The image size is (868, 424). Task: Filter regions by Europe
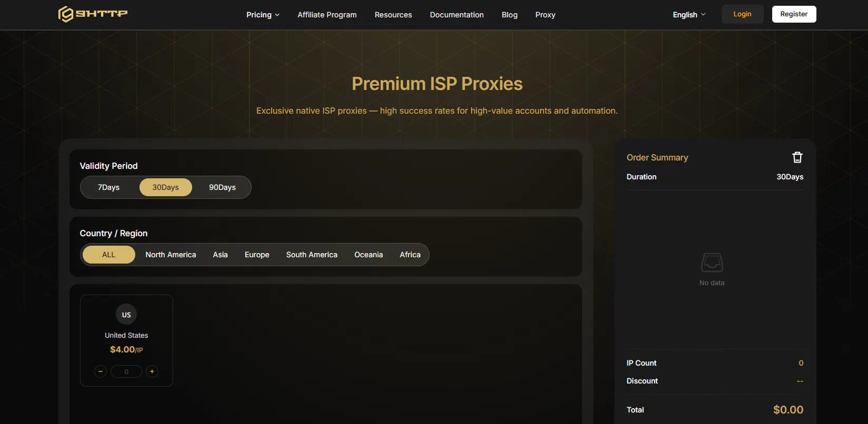tap(257, 255)
